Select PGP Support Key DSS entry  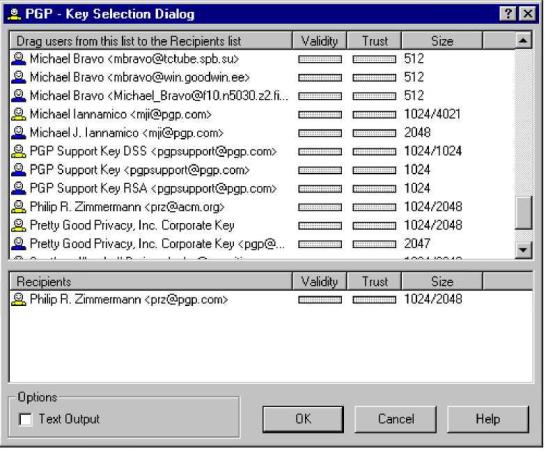153,151
